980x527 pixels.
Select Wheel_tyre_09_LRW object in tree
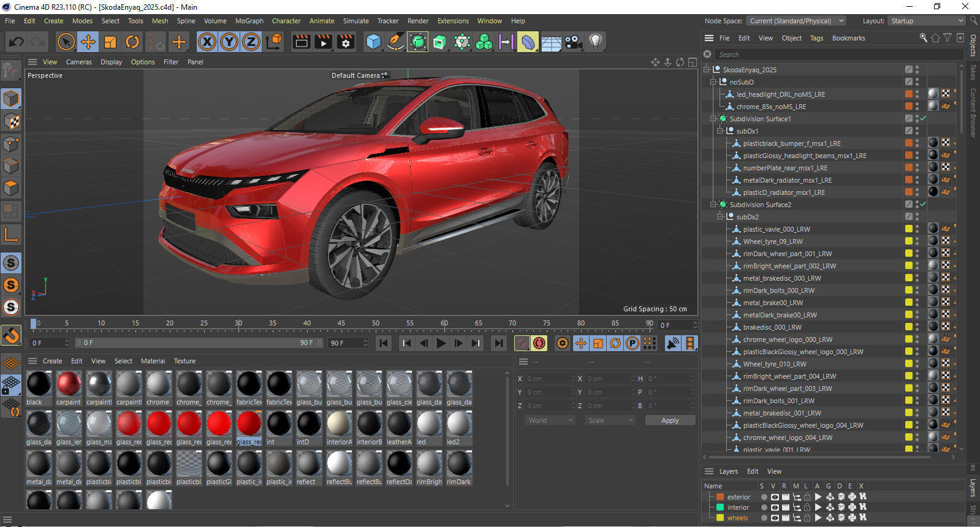(773, 241)
